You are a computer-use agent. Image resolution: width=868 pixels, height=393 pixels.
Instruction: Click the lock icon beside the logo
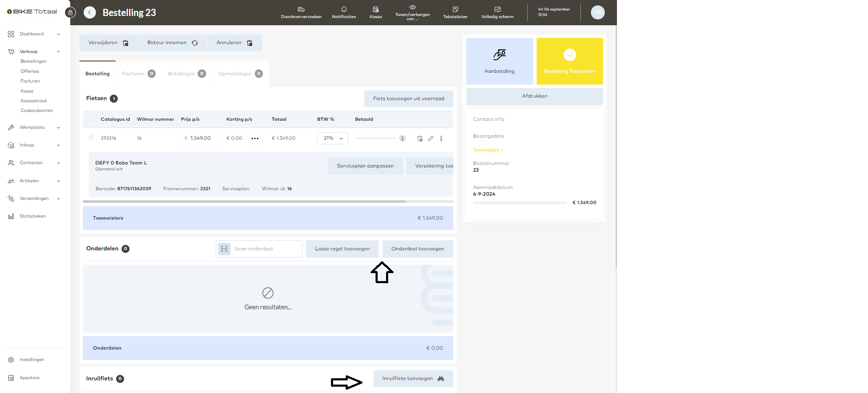71,13
